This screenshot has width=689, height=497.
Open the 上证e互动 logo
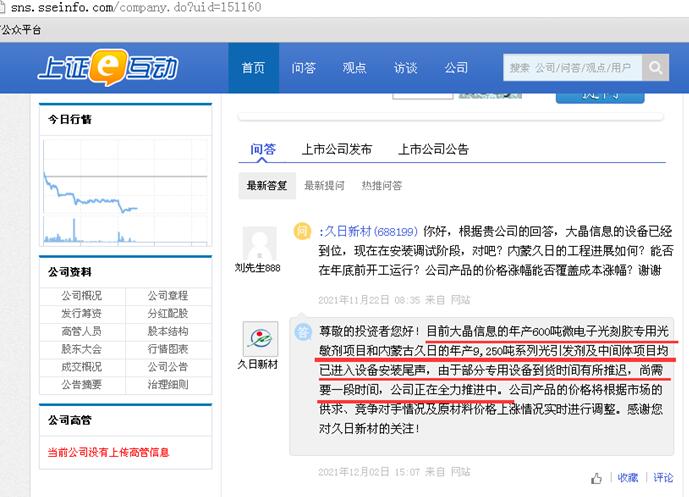tap(109, 67)
